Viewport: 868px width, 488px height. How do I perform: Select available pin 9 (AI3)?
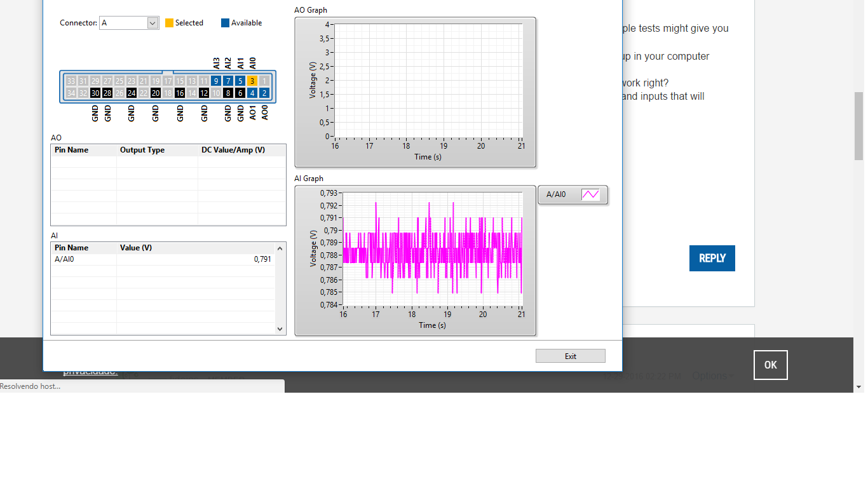tap(216, 81)
